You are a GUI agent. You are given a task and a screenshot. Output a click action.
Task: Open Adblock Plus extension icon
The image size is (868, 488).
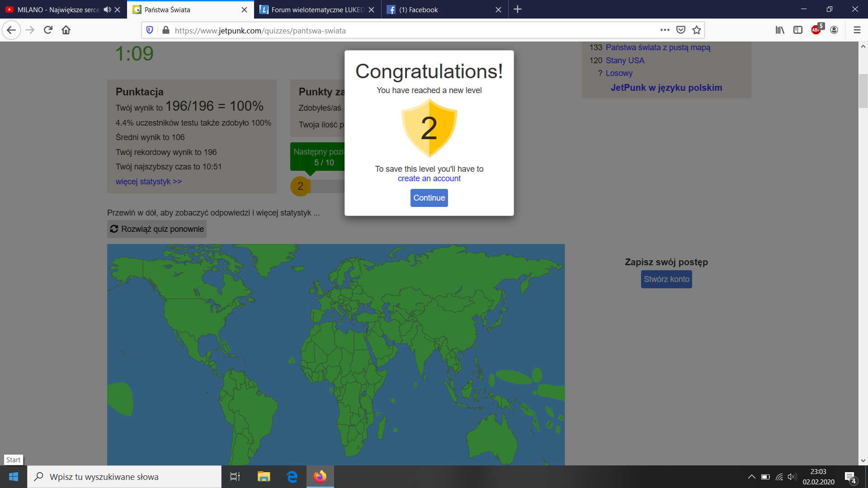pyautogui.click(x=816, y=30)
